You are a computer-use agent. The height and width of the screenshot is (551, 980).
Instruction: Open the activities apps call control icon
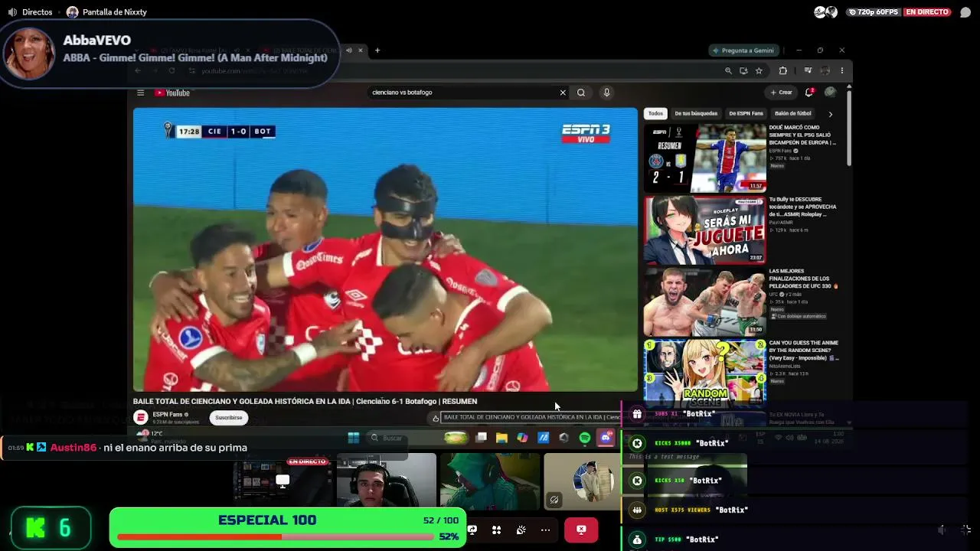coord(497,530)
